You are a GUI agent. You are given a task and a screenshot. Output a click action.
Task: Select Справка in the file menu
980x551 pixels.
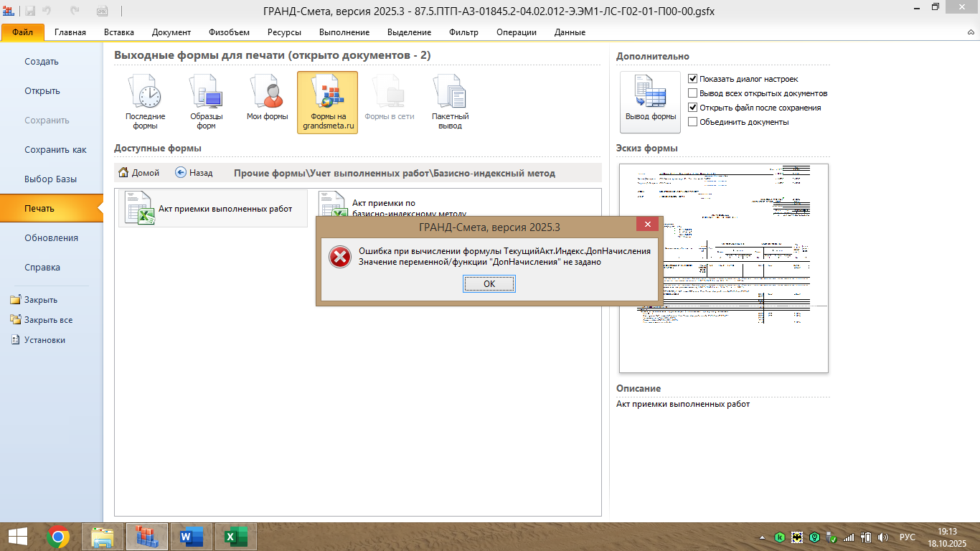click(52, 268)
